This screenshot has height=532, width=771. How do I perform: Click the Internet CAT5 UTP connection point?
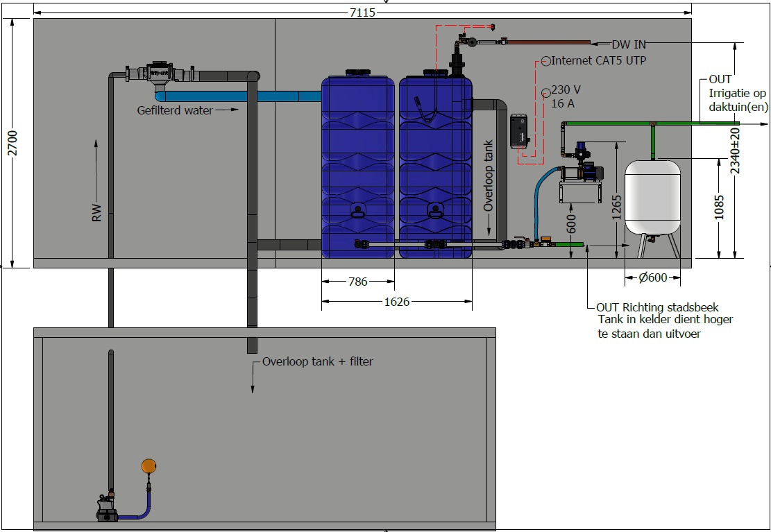coord(546,61)
